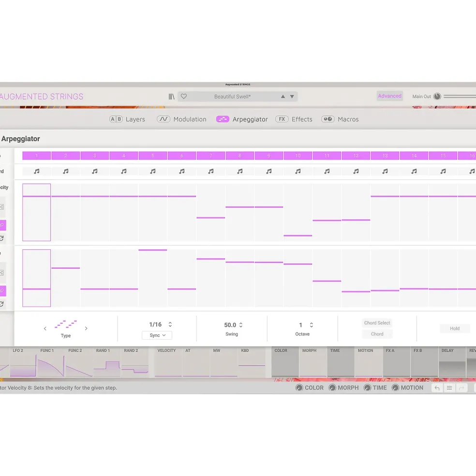
Task: Toggle arpeggiator step 1 on or off
Action: coord(36,156)
